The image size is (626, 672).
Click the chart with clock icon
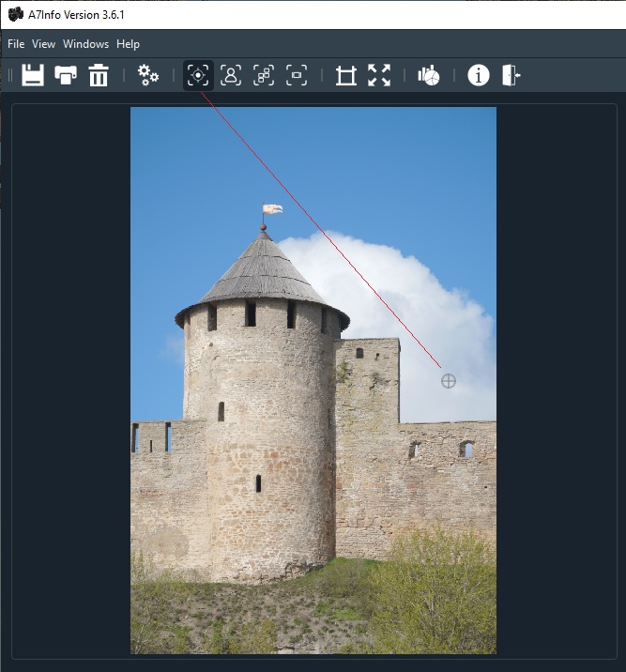pyautogui.click(x=429, y=76)
